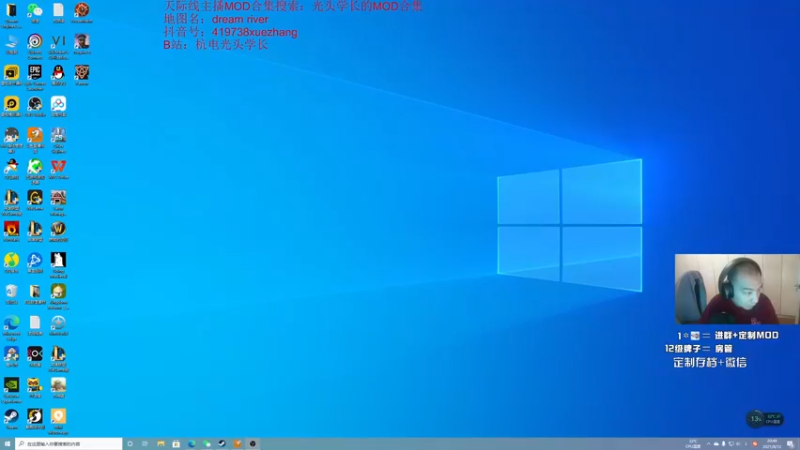Open Cortana circle on the taskbar
Viewport: 800px width, 450px height.
tap(130, 444)
